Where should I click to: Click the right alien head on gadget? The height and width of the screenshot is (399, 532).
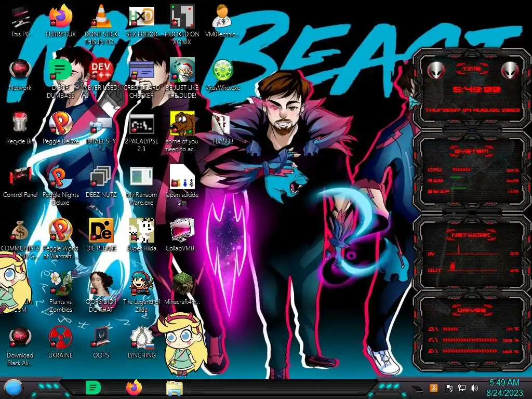coord(510,71)
